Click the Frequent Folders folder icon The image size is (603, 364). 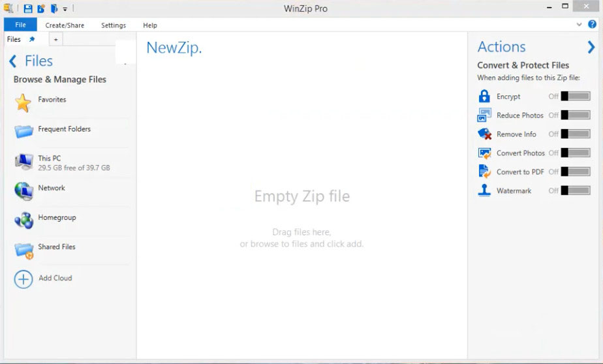click(x=24, y=132)
